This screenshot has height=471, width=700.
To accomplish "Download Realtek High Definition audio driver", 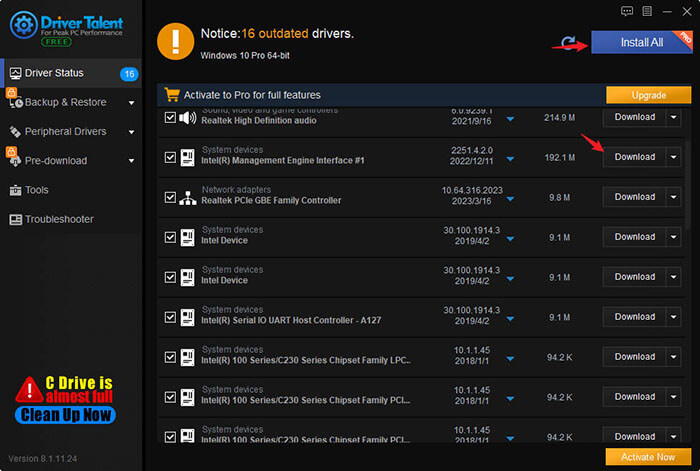I will pos(634,117).
